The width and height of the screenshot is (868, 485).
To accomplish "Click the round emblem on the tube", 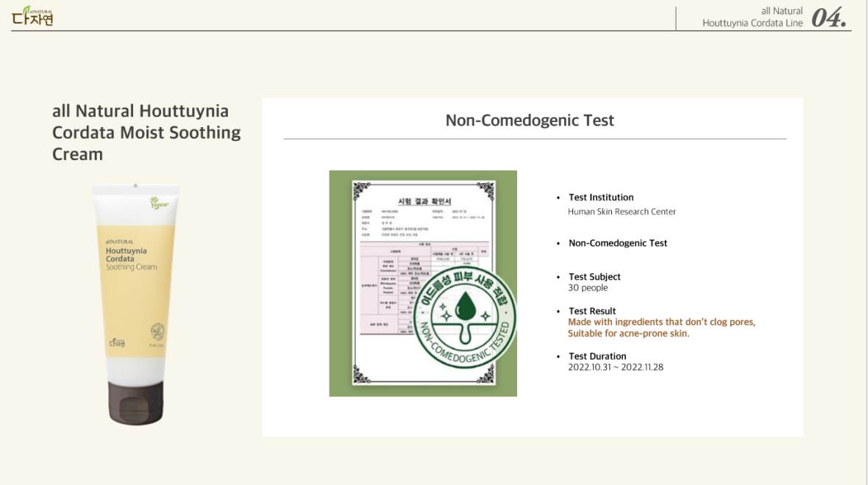I will pos(157,331).
